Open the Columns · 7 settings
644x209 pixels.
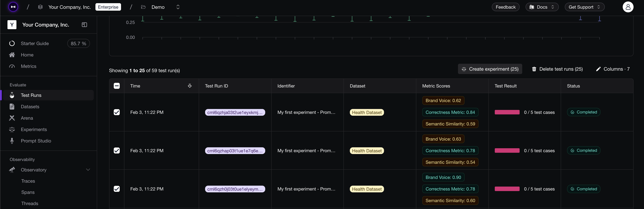click(x=613, y=69)
